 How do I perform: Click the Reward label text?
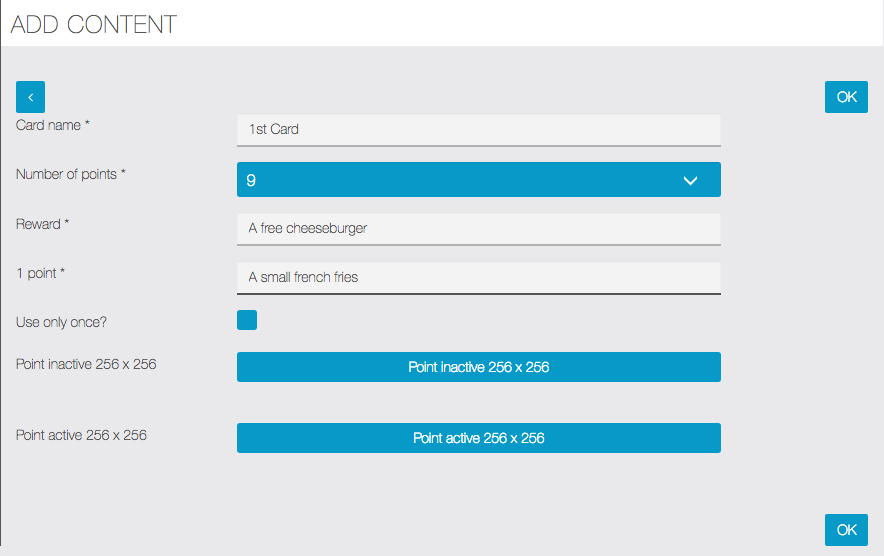(42, 224)
